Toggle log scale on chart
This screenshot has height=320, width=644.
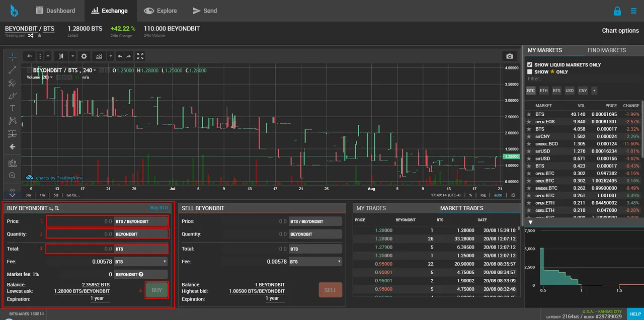[483, 195]
